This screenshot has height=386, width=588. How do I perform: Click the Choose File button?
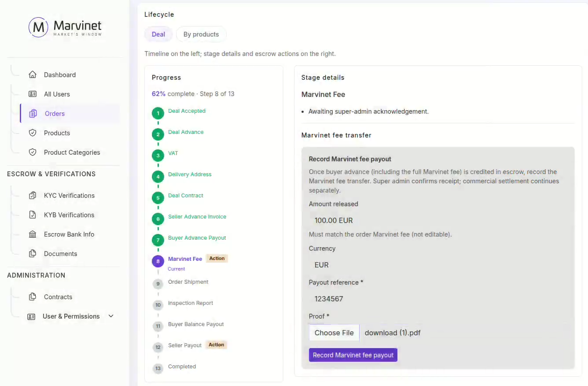click(334, 333)
